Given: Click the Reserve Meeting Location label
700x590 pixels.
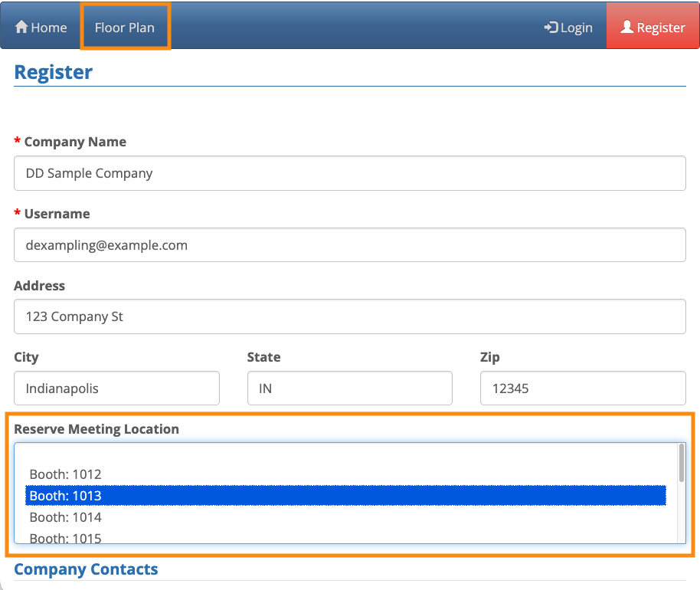Looking at the screenshot, I should (x=96, y=429).
